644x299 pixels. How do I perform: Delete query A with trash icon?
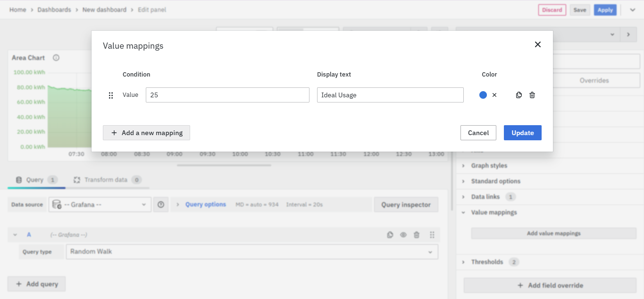tap(417, 235)
